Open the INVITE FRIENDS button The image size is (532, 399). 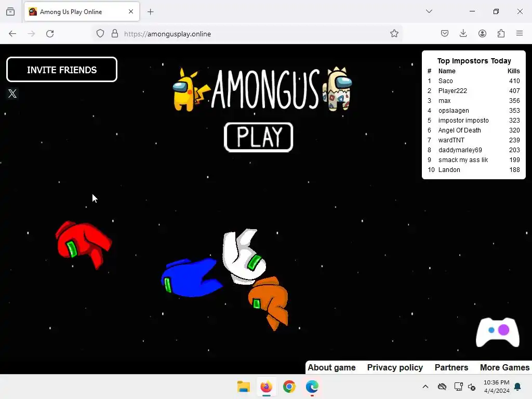pyautogui.click(x=62, y=70)
